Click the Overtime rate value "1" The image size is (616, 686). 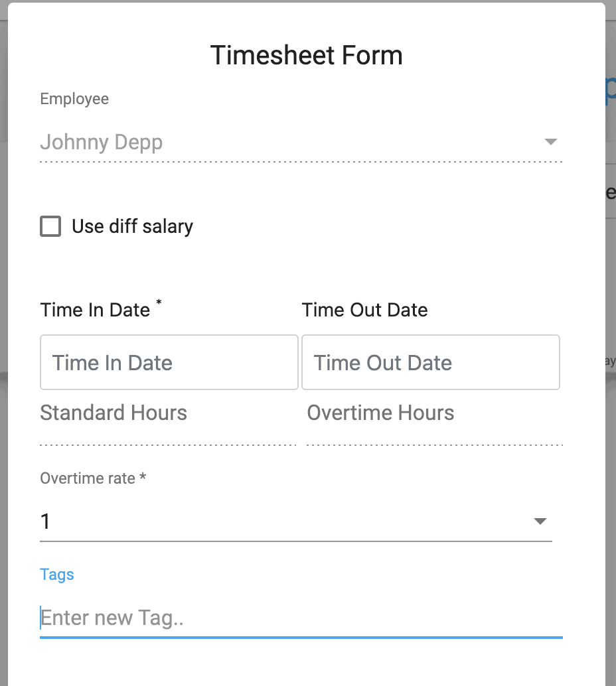pyautogui.click(x=45, y=521)
